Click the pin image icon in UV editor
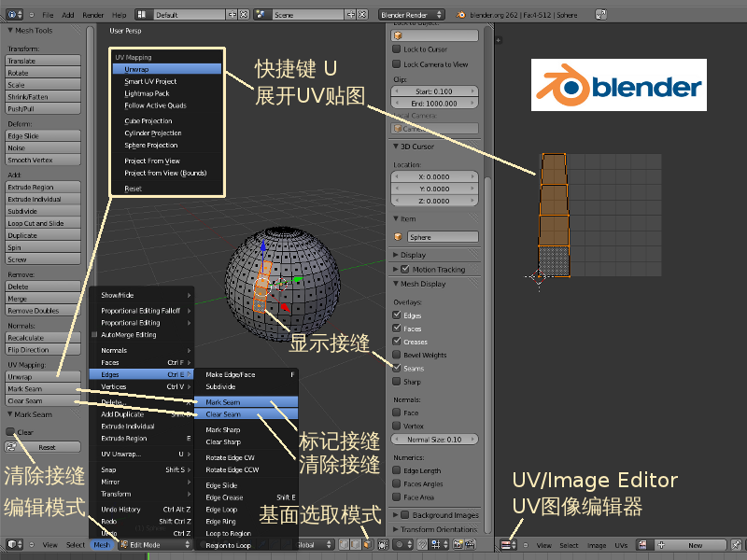The height and width of the screenshot is (560, 747). point(736,545)
